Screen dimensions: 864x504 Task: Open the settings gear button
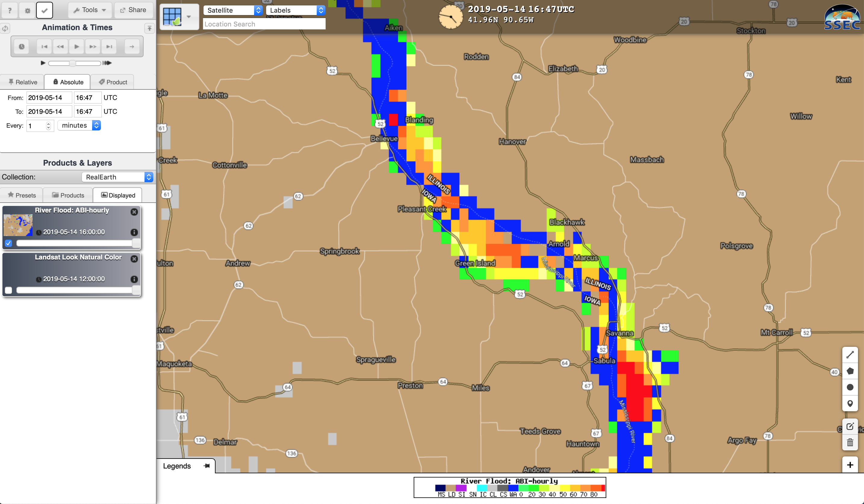point(27,10)
